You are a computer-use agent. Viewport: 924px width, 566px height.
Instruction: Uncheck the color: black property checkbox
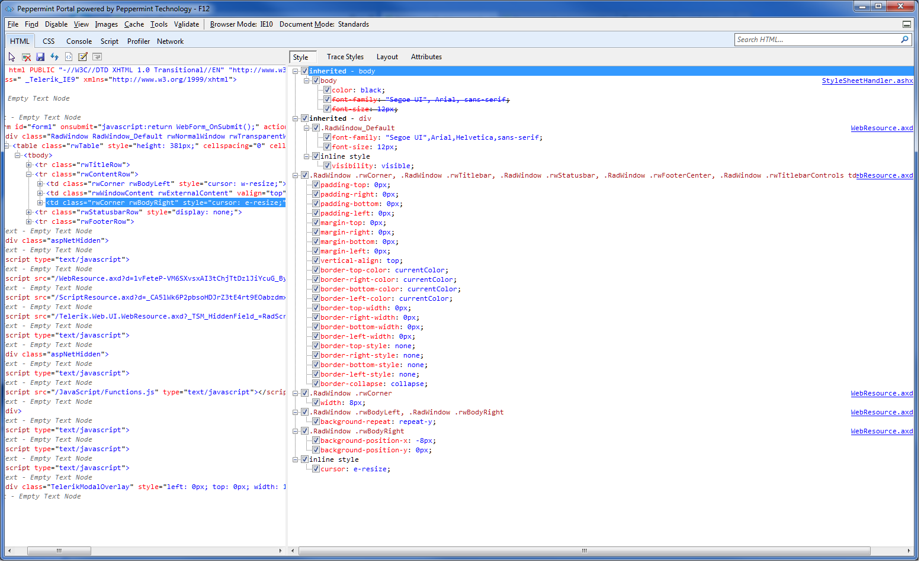(327, 90)
